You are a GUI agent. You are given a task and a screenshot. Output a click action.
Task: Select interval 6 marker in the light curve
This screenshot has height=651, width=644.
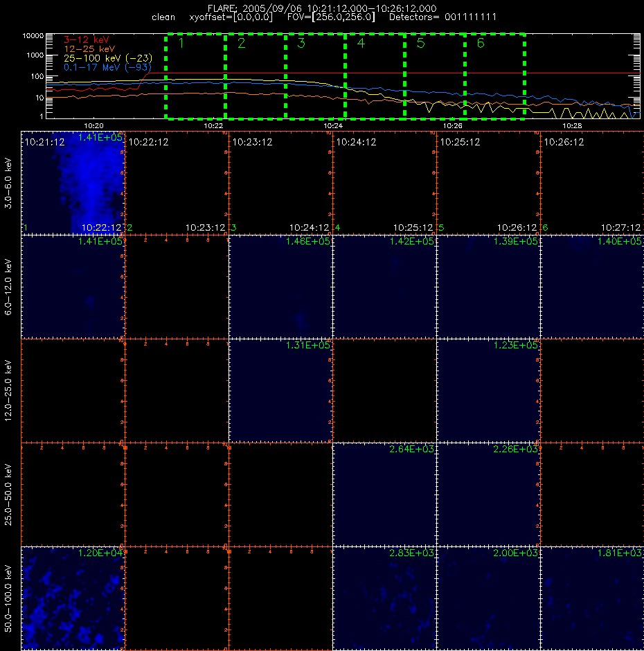pos(481,43)
